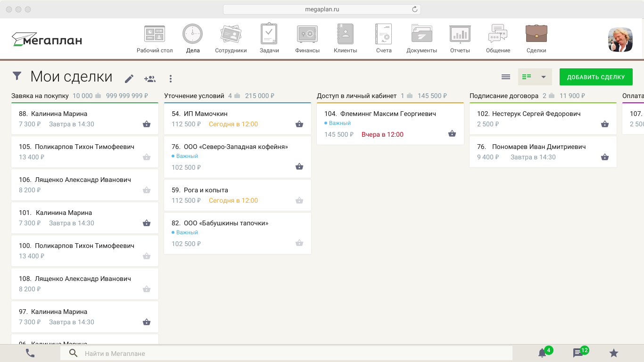644x362 pixels.
Task: Open the Общение section
Action: tap(497, 38)
